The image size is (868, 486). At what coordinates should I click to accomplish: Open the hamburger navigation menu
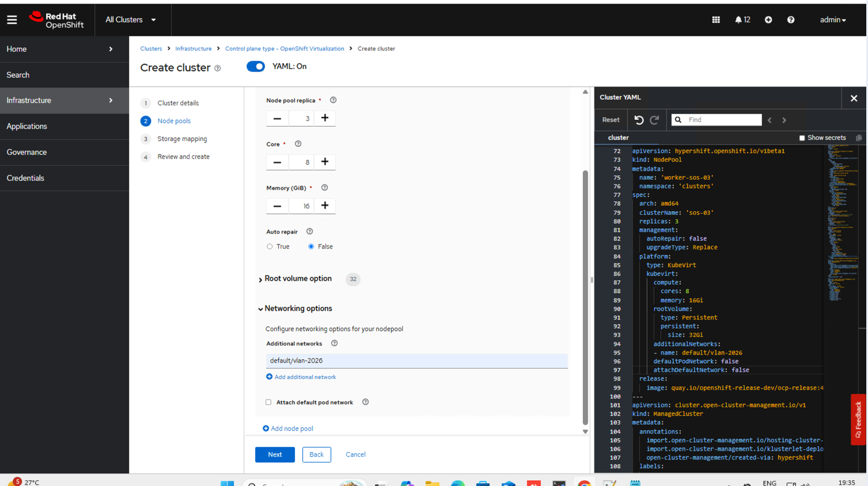click(12, 20)
